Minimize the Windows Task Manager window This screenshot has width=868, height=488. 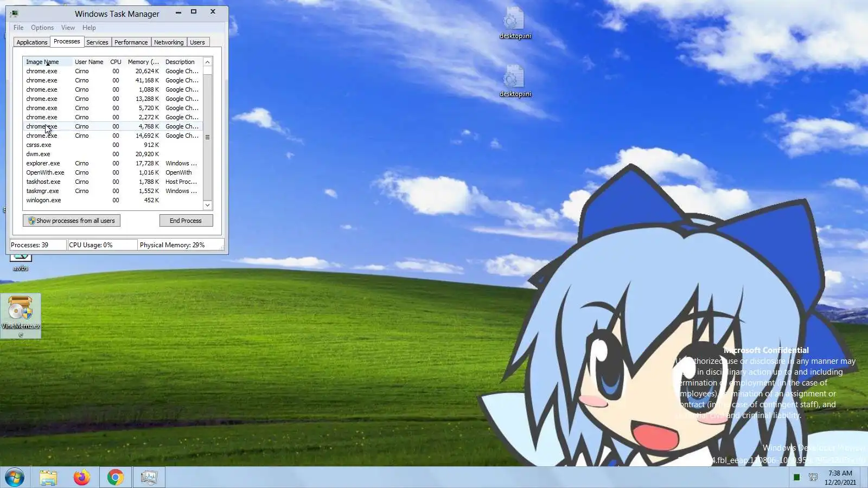[x=178, y=12]
